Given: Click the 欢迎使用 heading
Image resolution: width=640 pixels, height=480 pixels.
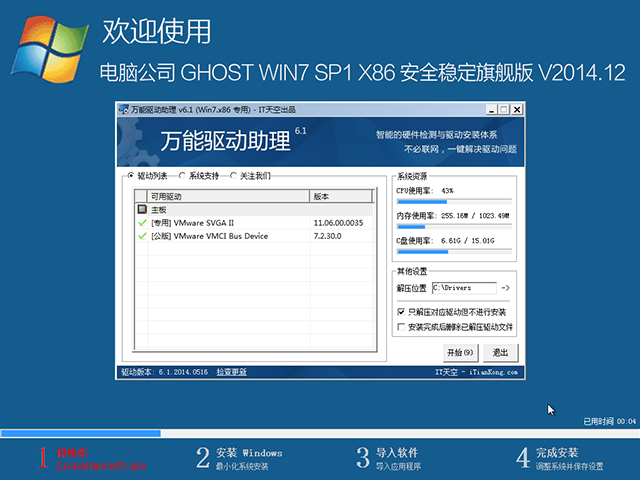Looking at the screenshot, I should [157, 31].
